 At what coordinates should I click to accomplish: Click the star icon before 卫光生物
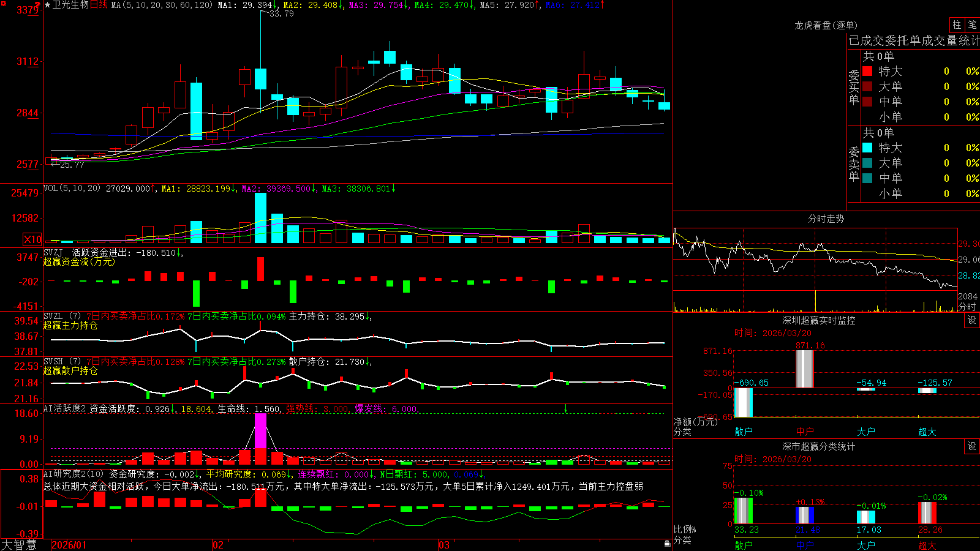tap(47, 5)
